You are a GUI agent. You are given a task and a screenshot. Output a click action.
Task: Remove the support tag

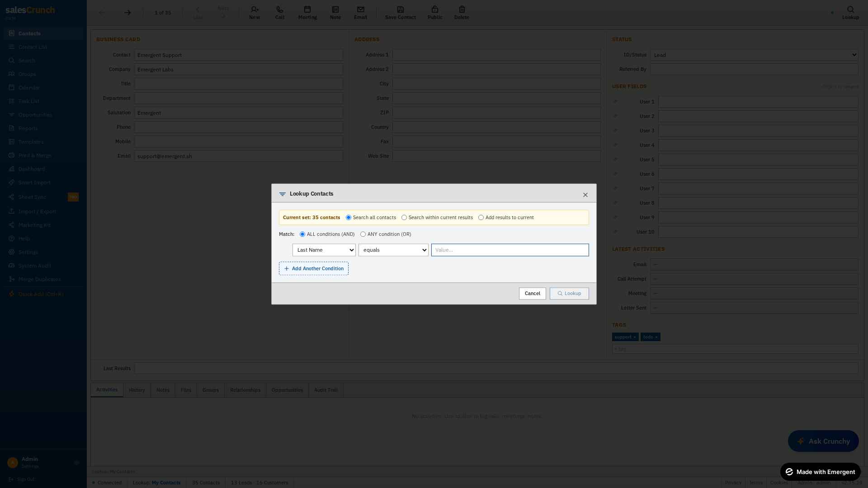[634, 337]
